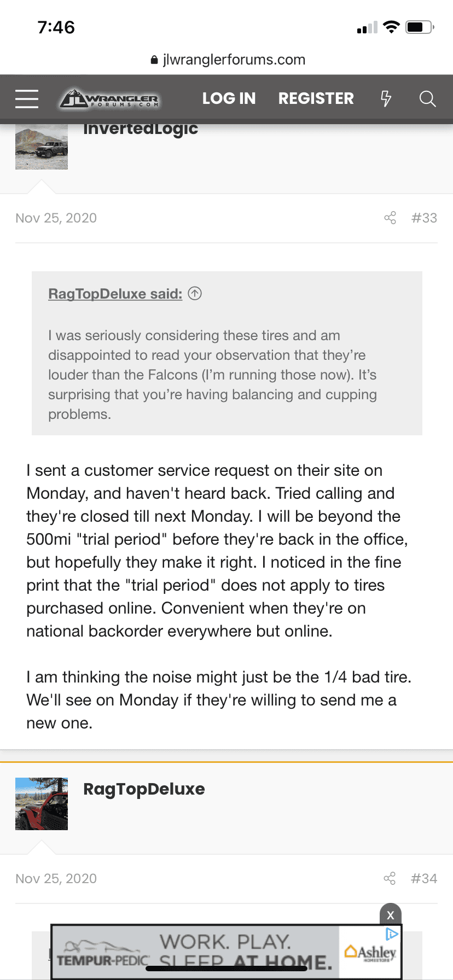View InvertedLogic's avatar thumbnail
The image size is (453, 980).
coord(42,147)
